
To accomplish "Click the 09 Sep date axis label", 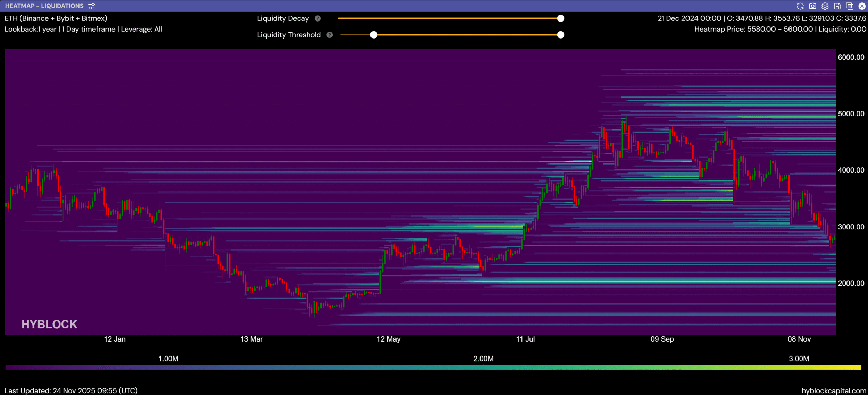I will (662, 339).
